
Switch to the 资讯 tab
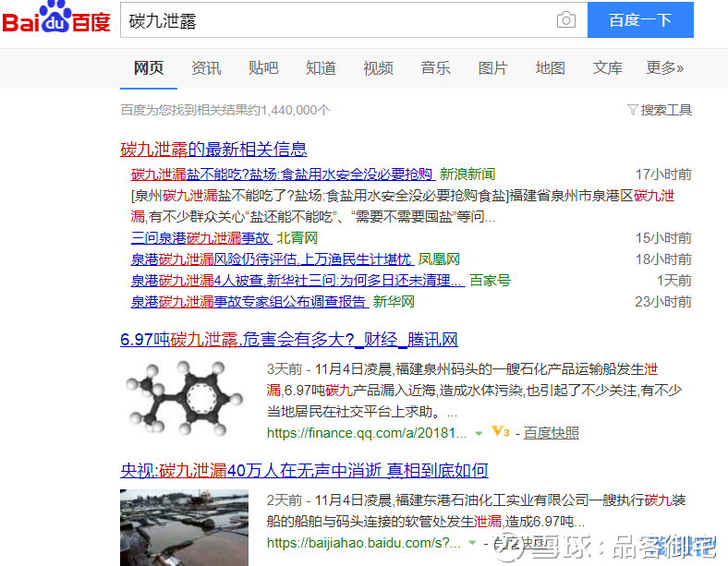[x=206, y=68]
